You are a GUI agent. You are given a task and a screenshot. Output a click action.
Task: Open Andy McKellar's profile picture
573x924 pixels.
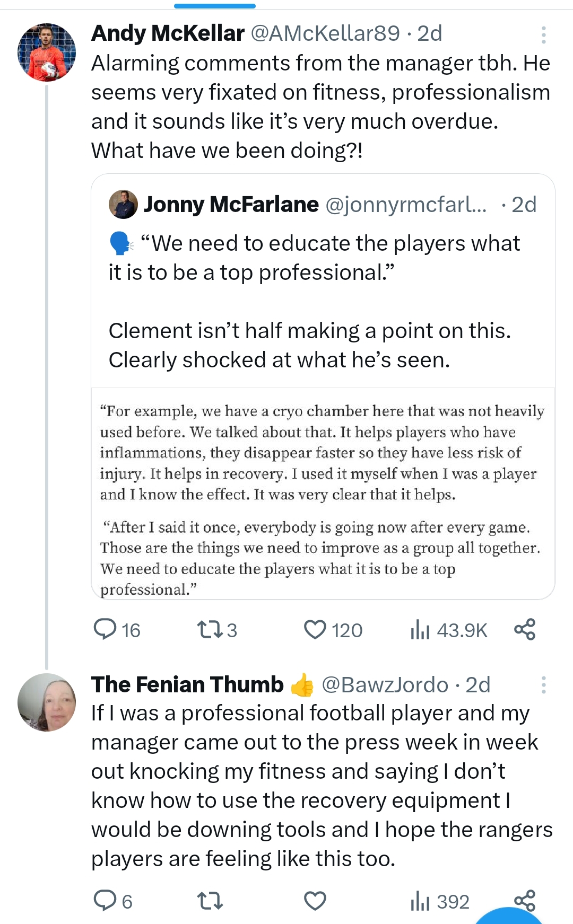point(47,52)
